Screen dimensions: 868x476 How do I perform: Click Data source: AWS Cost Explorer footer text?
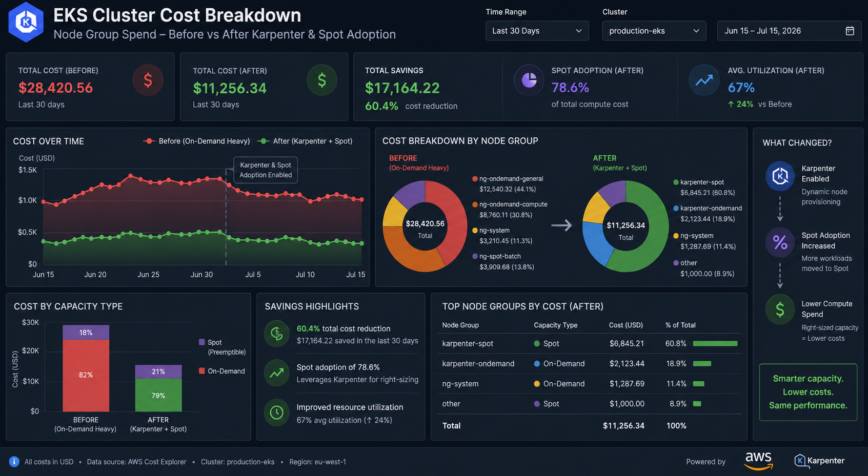coord(136,462)
